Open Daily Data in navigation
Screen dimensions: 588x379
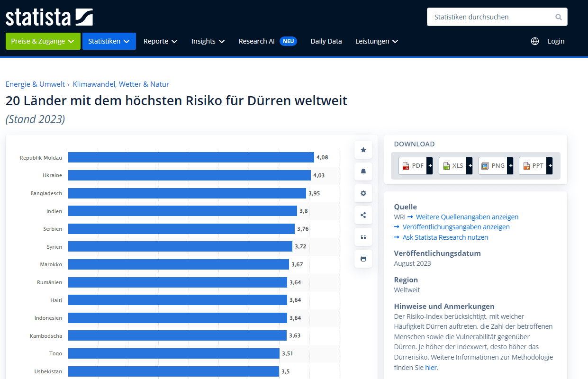coord(326,41)
